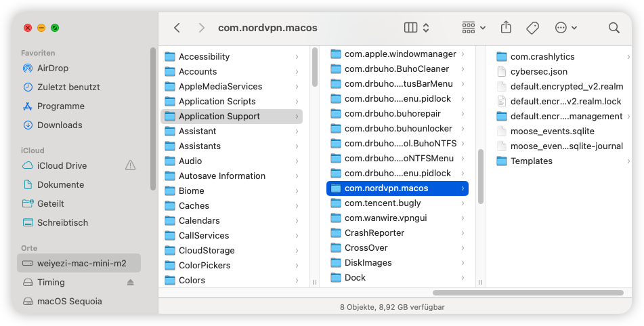Open the group-by grid dropdown

[474, 28]
